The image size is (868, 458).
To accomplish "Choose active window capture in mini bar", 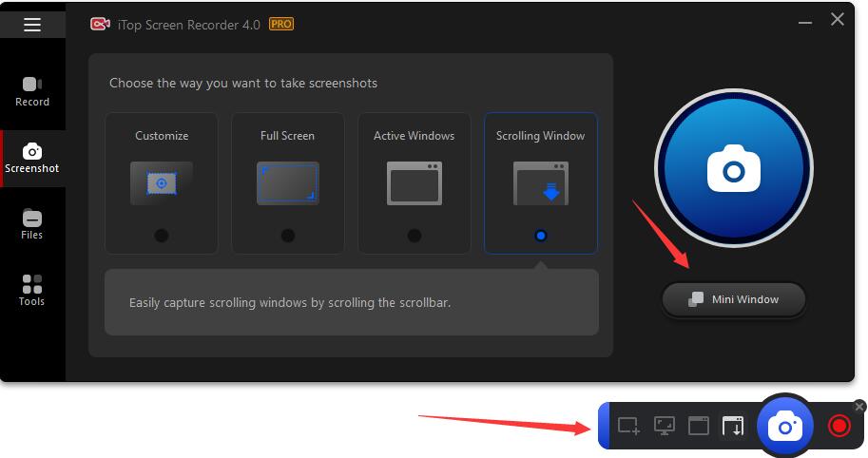I will [x=699, y=427].
